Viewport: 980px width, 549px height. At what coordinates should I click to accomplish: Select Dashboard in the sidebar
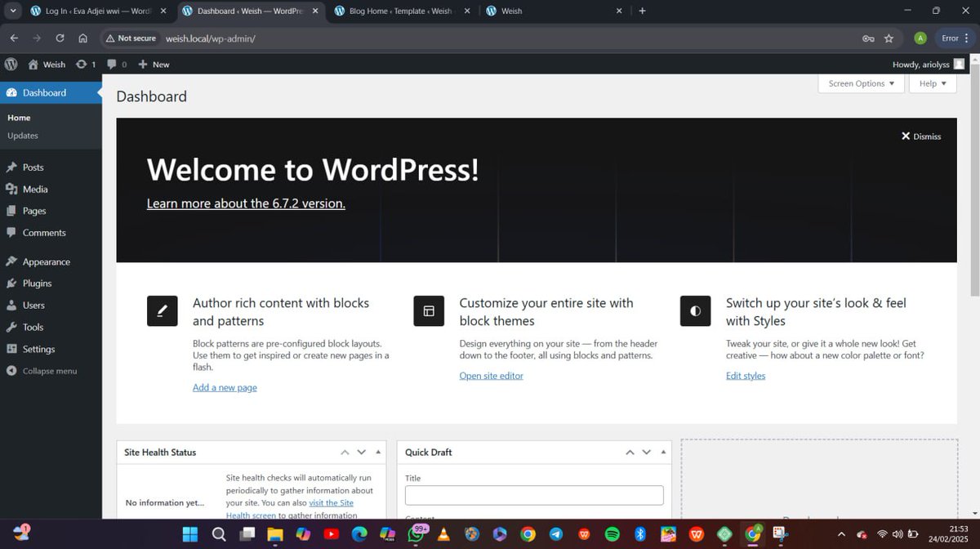(51, 92)
